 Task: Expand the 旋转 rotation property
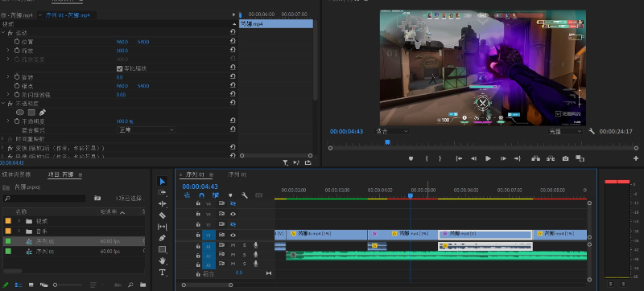pyautogui.click(x=8, y=77)
